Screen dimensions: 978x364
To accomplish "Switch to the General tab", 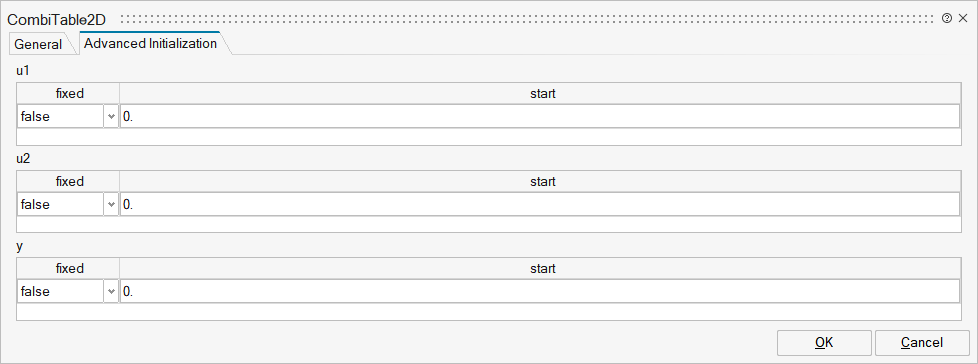I will coord(39,44).
